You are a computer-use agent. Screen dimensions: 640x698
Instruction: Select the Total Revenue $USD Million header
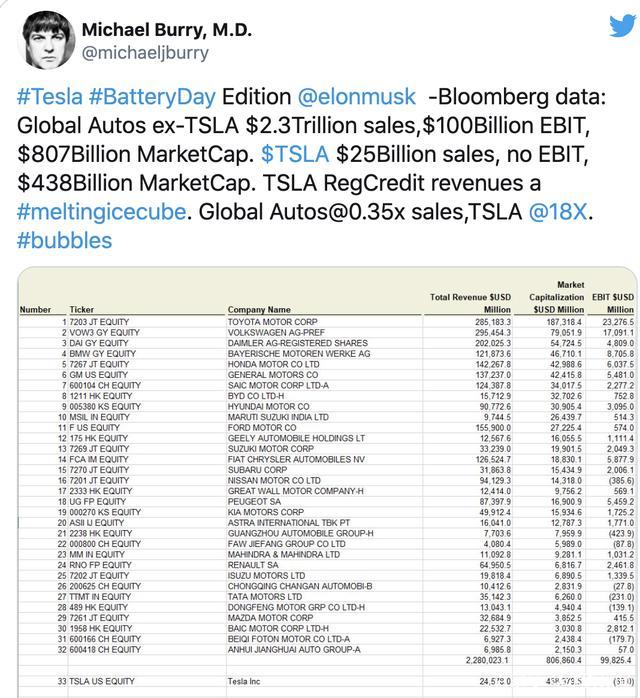(x=468, y=303)
